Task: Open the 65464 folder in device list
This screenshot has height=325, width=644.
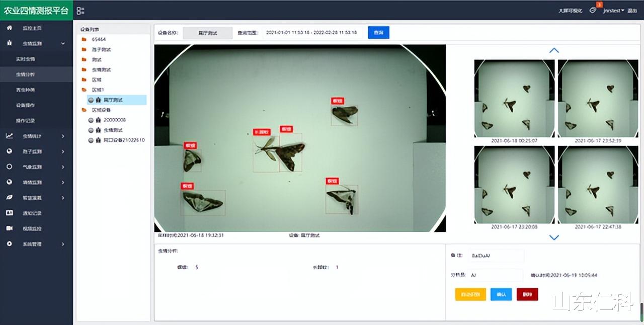Action: (99, 39)
